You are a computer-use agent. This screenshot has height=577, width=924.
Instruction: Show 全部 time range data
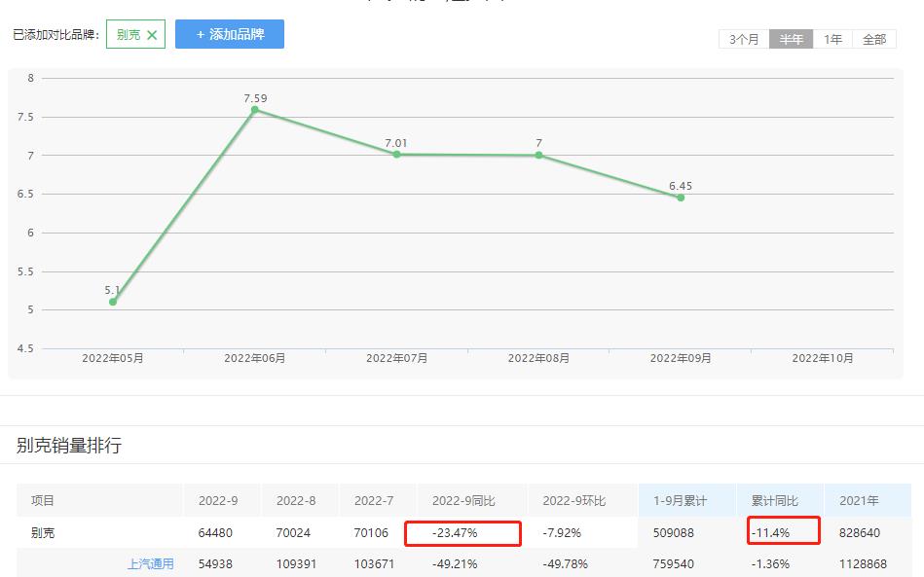coord(874,40)
